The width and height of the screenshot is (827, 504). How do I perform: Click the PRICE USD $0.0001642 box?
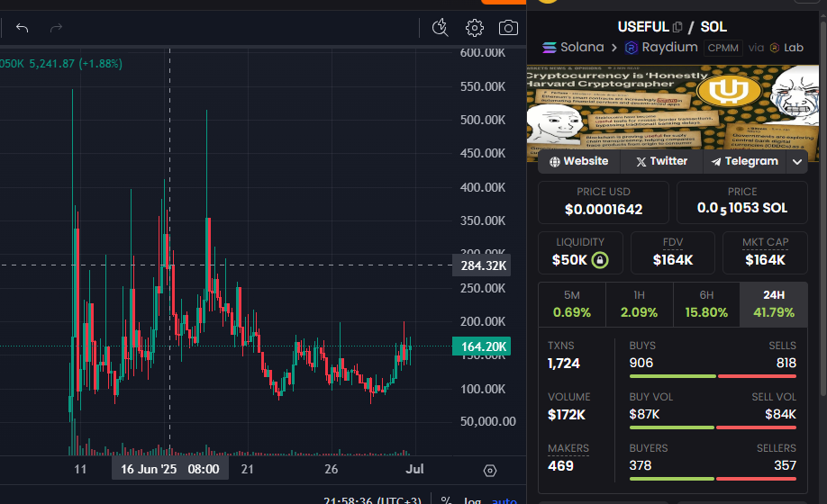pyautogui.click(x=604, y=202)
